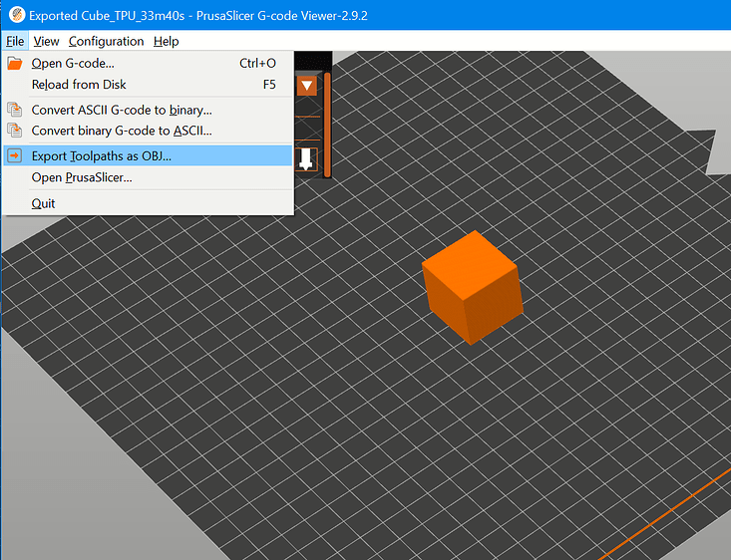Select Export Toolpaths as OBJ...

[x=148, y=155]
